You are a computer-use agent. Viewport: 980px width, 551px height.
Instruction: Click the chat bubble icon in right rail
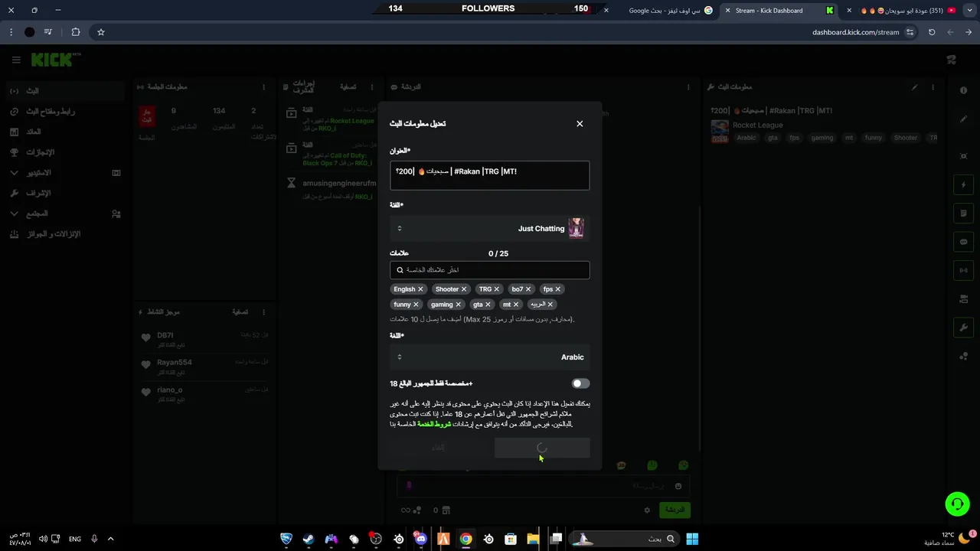(963, 242)
